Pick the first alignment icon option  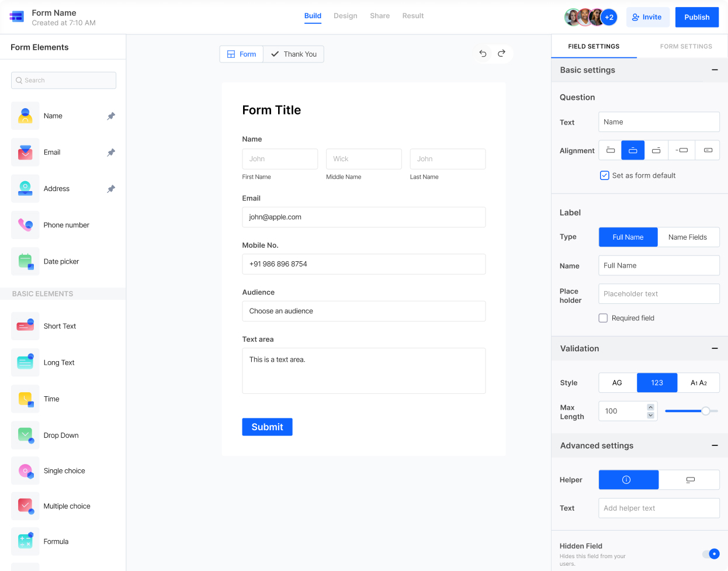(610, 150)
